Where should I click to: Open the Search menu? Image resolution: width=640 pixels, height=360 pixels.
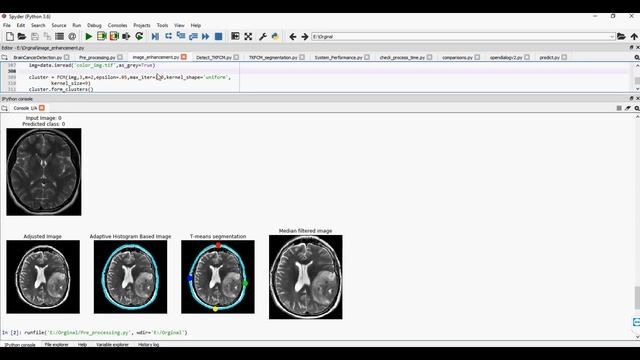coord(38,25)
